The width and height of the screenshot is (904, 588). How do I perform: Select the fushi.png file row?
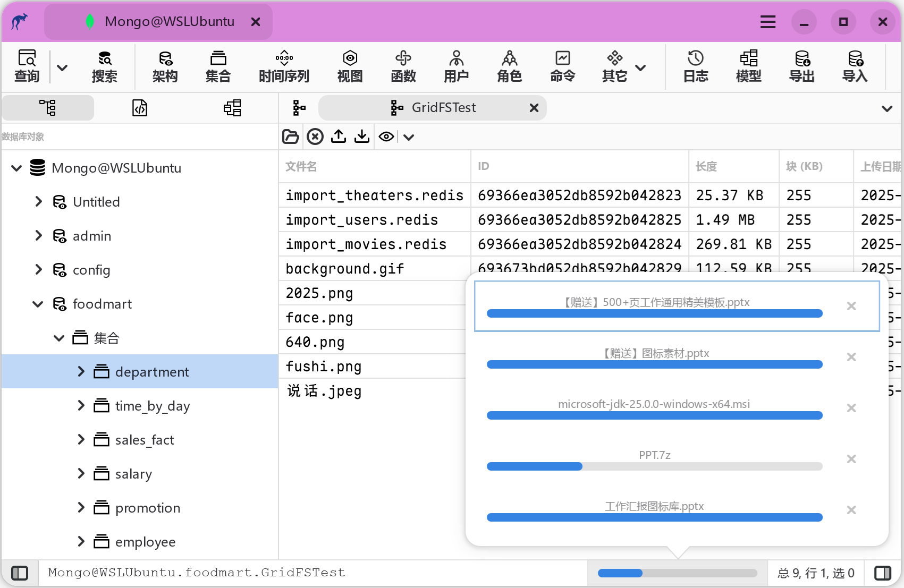coord(323,366)
